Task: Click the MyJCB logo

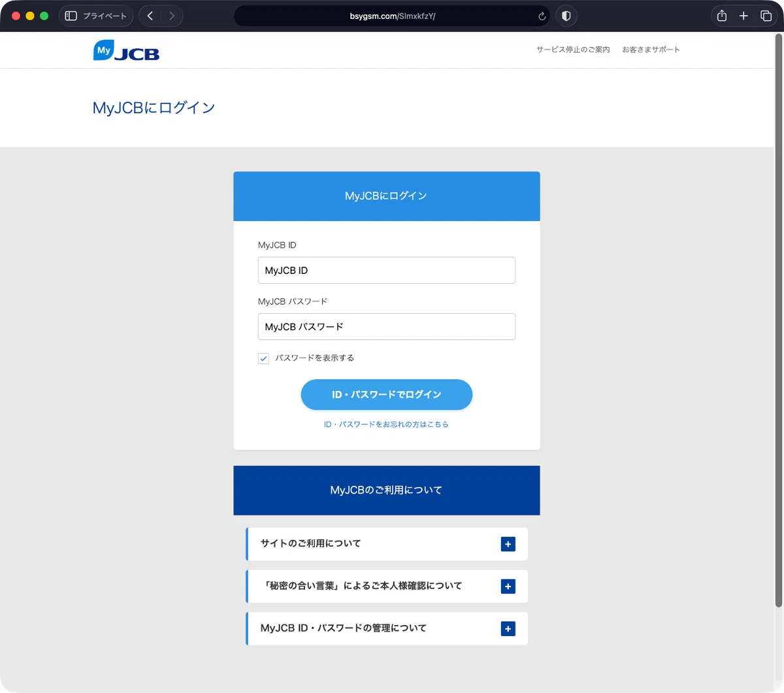Action: tap(126, 50)
